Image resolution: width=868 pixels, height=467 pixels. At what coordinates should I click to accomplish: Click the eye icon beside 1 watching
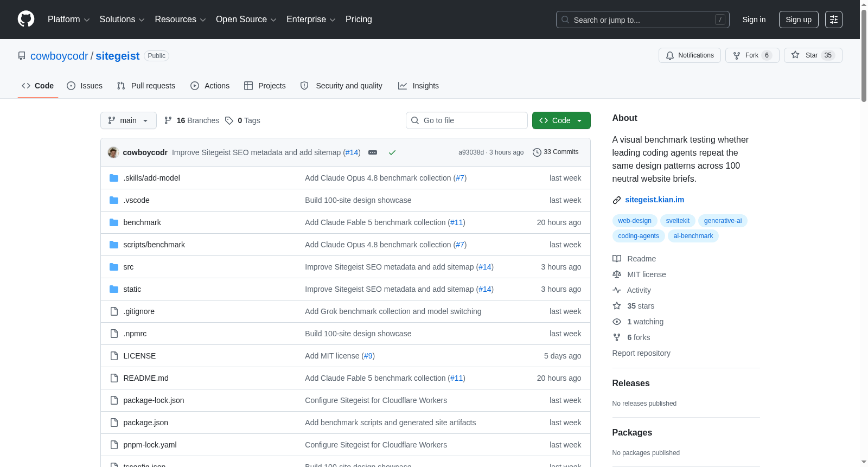617,322
